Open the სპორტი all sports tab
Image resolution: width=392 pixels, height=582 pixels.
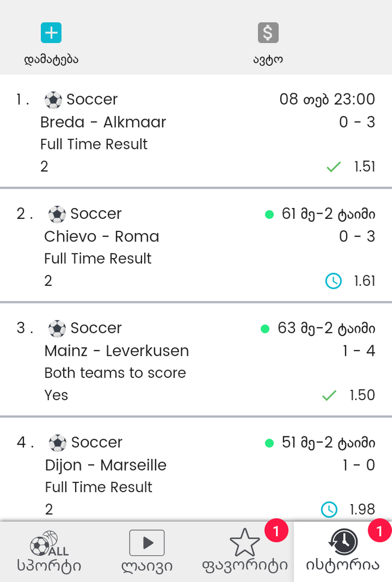pos(49,552)
